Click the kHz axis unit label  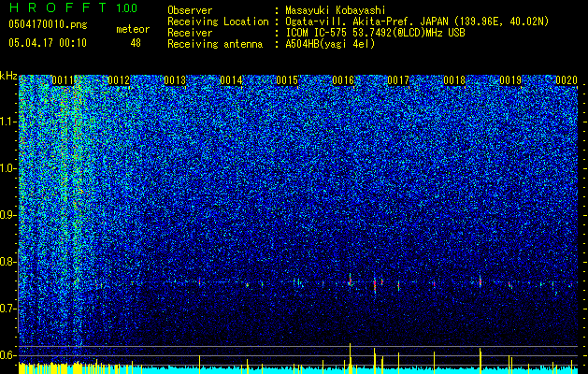8,76
